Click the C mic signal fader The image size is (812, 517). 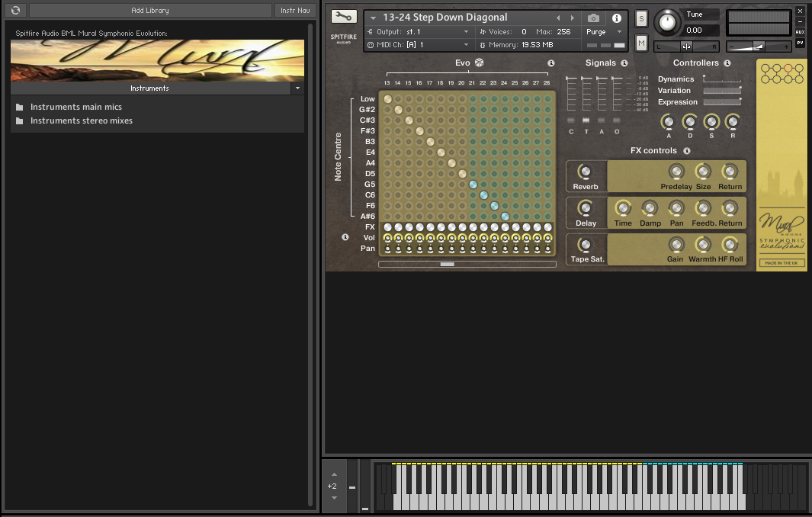click(x=571, y=93)
